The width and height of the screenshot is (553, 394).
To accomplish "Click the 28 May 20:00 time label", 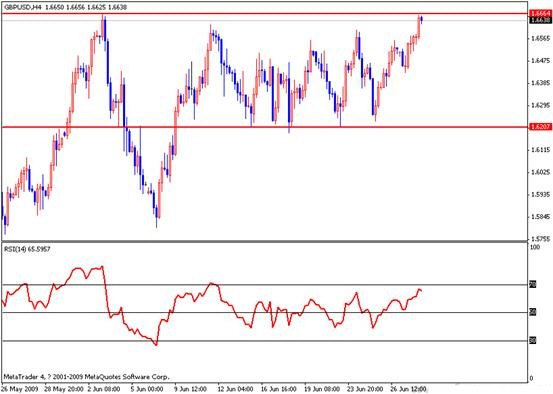I will pyautogui.click(x=64, y=389).
